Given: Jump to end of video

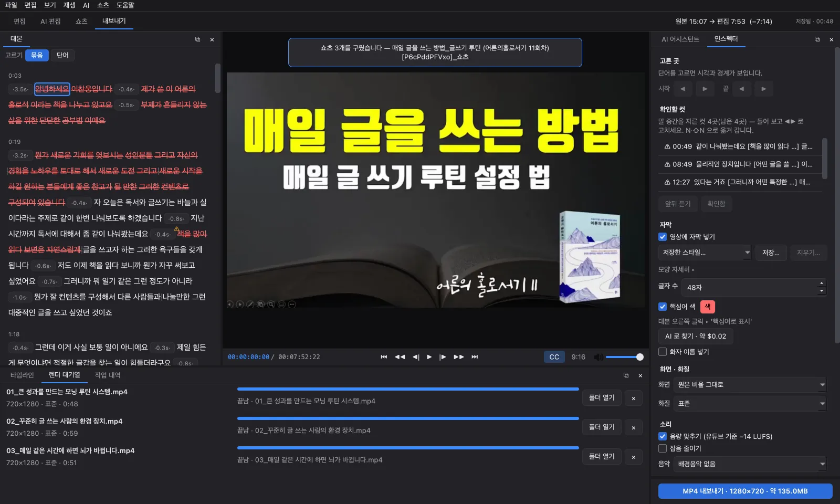Looking at the screenshot, I should (x=475, y=357).
